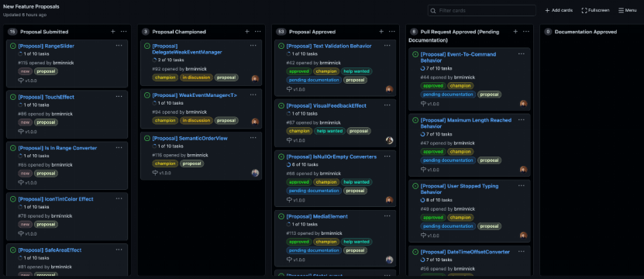This screenshot has width=644, height=279.
Task: Click the Add cards button
Action: (x=559, y=10)
